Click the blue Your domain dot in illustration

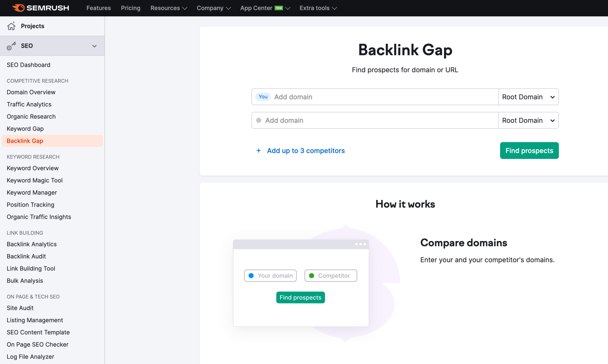[251, 276]
